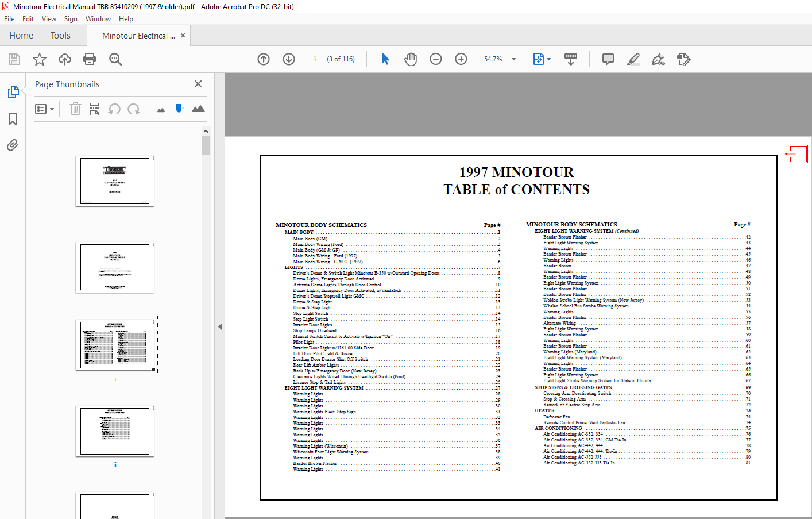Viewport: 812px width, 519px height.
Task: Click the Save file icon
Action: point(14,59)
